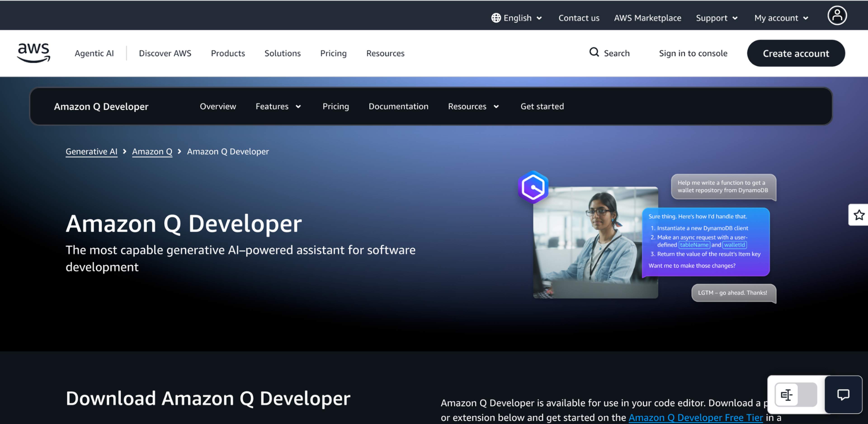Open Resources in the main navigation
This screenshot has height=424, width=868.
[385, 53]
